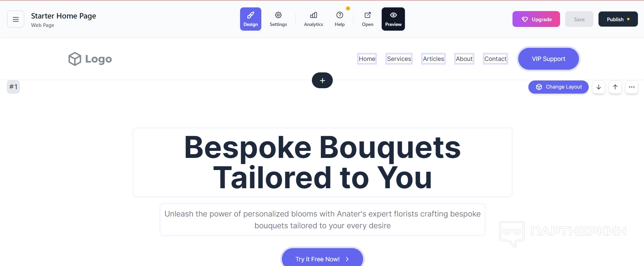
Task: Click the Upgrade button
Action: [536, 19]
